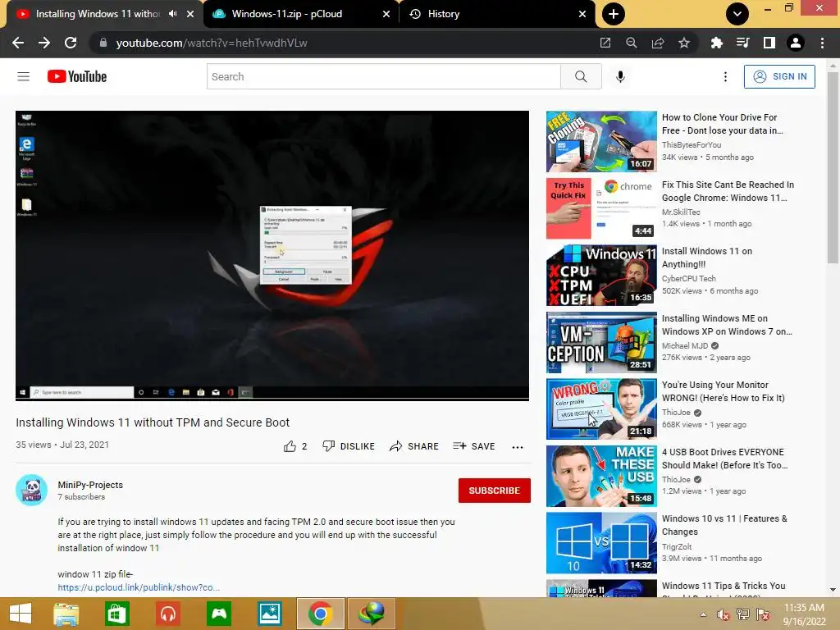The image size is (840, 630).
Task: Open Photos app in taskbar
Action: [270, 614]
